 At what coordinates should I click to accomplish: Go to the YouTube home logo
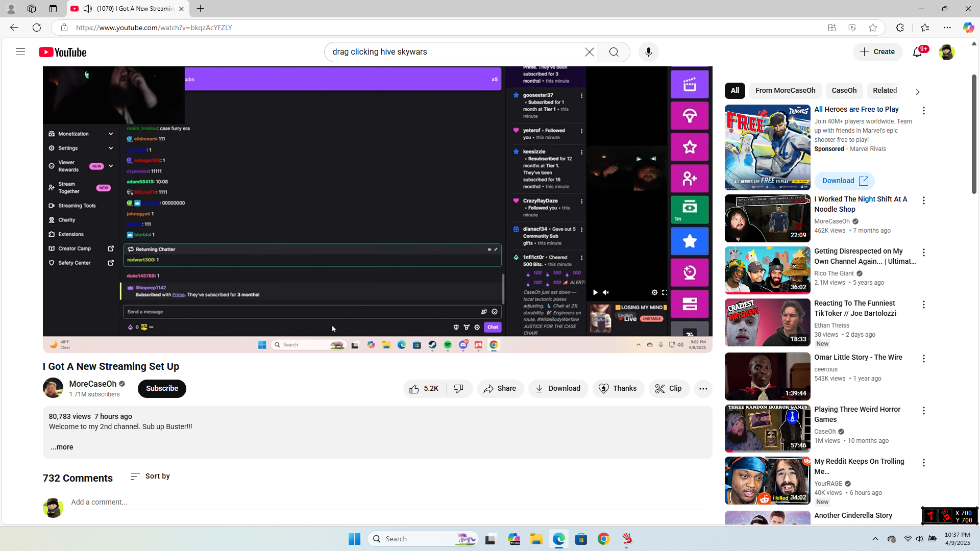pyautogui.click(x=63, y=52)
